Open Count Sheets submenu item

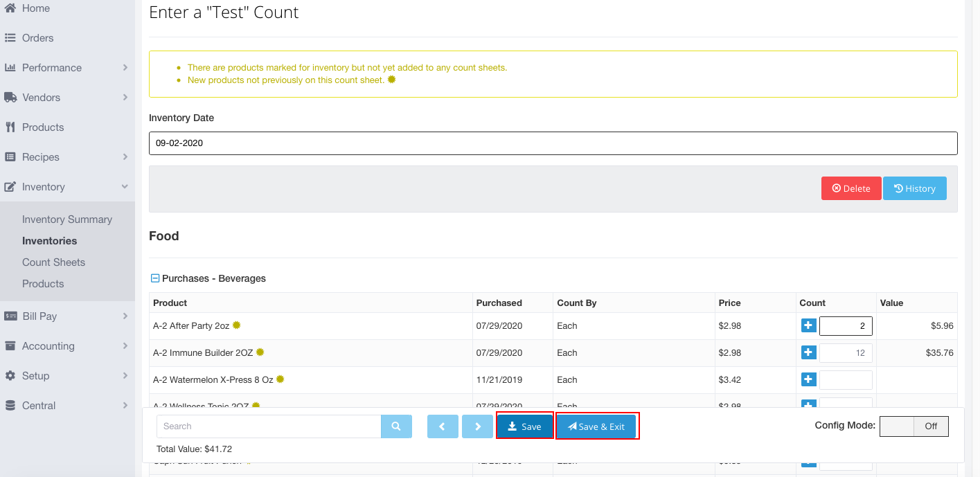point(53,262)
